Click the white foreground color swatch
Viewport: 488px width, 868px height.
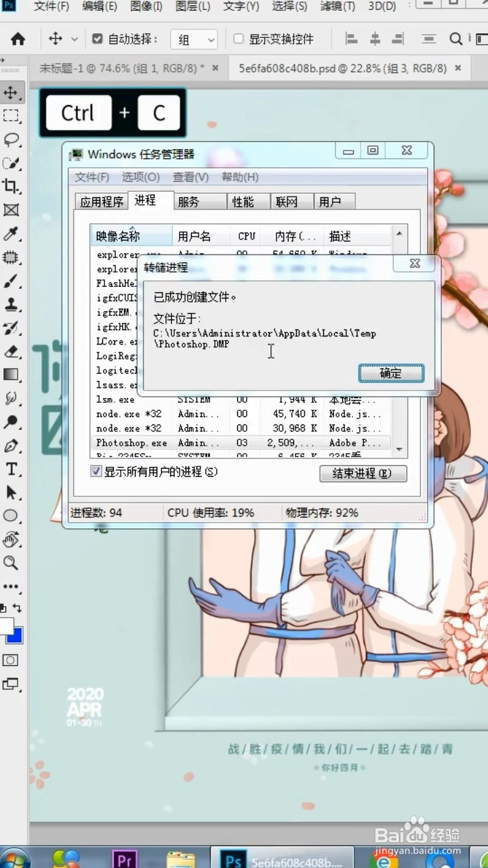(x=5, y=625)
